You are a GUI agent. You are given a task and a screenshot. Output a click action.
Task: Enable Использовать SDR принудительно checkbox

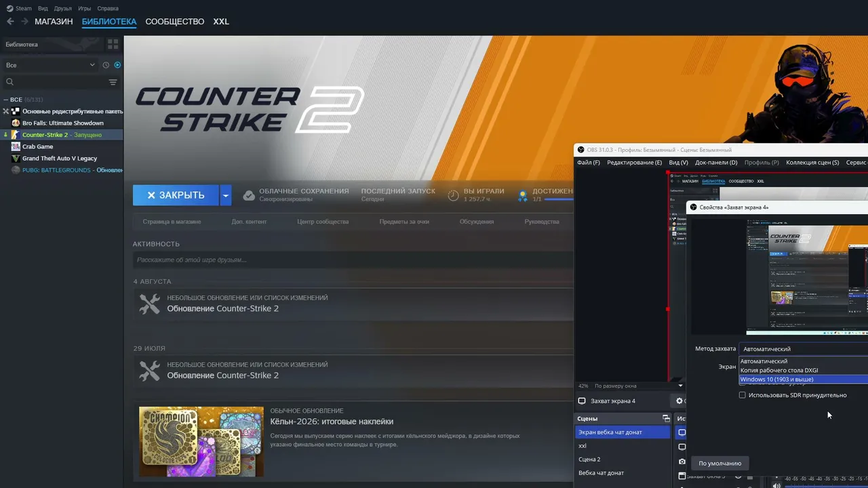742,395
